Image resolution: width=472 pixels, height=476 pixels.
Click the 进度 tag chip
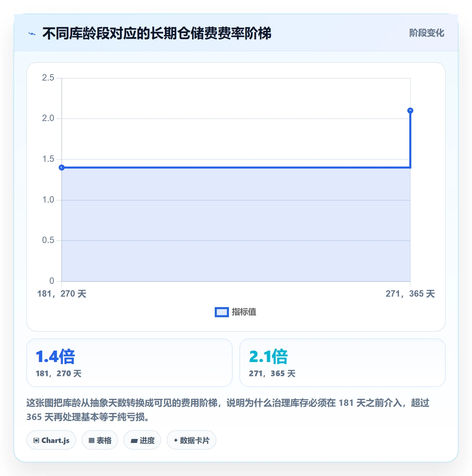click(142, 440)
